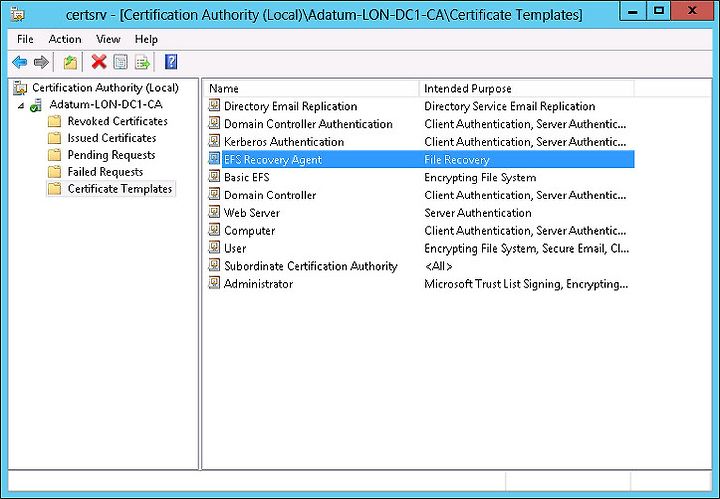Click the Directory Service Email Replication cell
Screen dimensions: 720x499
point(509,107)
